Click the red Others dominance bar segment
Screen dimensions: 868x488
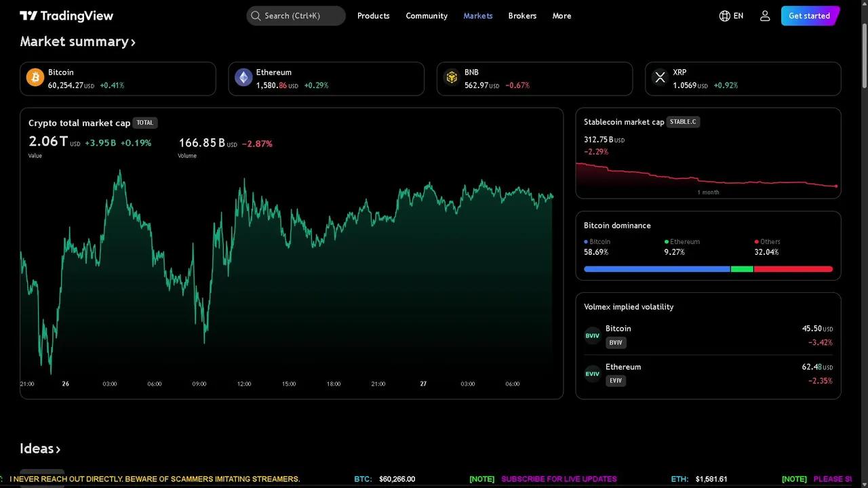click(793, 269)
